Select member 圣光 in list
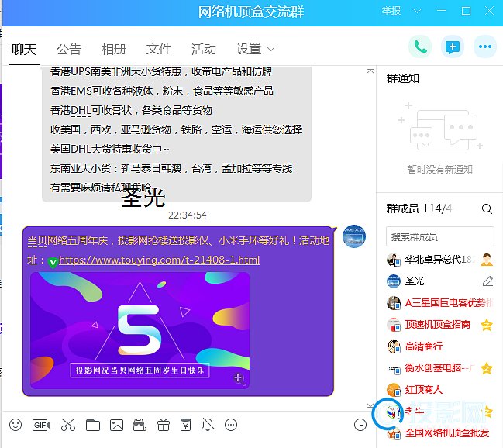Screen dimensions: 503x448 [x=439, y=281]
